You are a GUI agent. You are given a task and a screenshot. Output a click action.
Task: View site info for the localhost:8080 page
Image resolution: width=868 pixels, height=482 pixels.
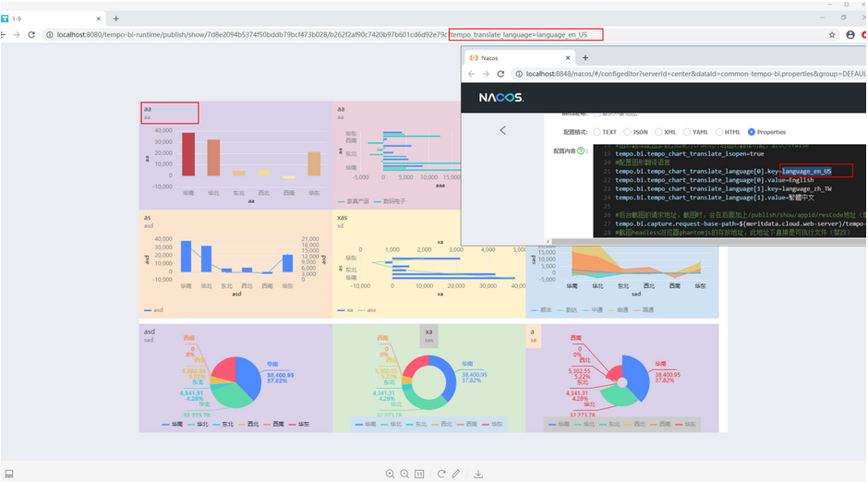click(x=49, y=34)
